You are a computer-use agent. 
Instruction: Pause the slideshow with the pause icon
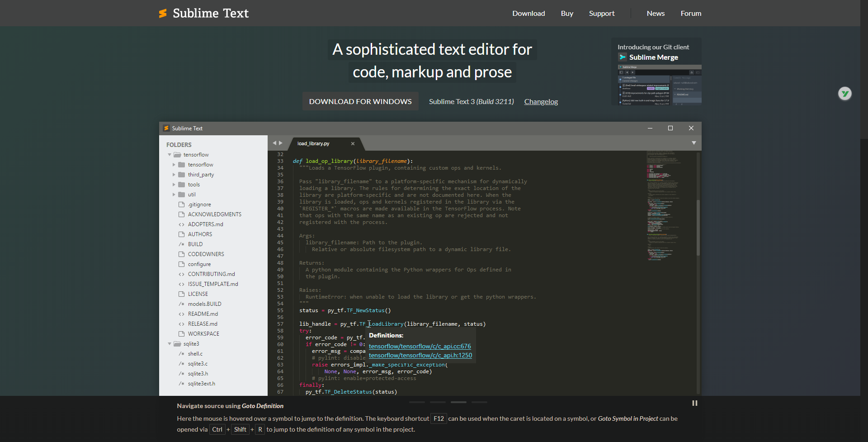[x=694, y=403]
